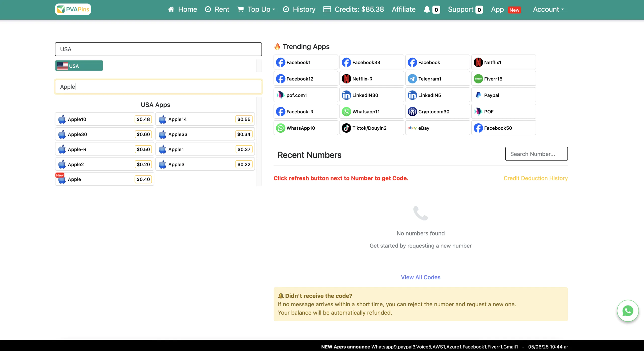Open the notifications bell icon
The image size is (644, 351).
[x=427, y=9]
